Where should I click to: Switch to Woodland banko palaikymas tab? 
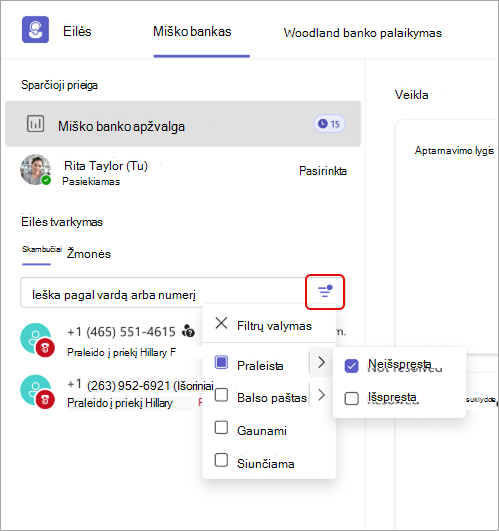pyautogui.click(x=363, y=33)
